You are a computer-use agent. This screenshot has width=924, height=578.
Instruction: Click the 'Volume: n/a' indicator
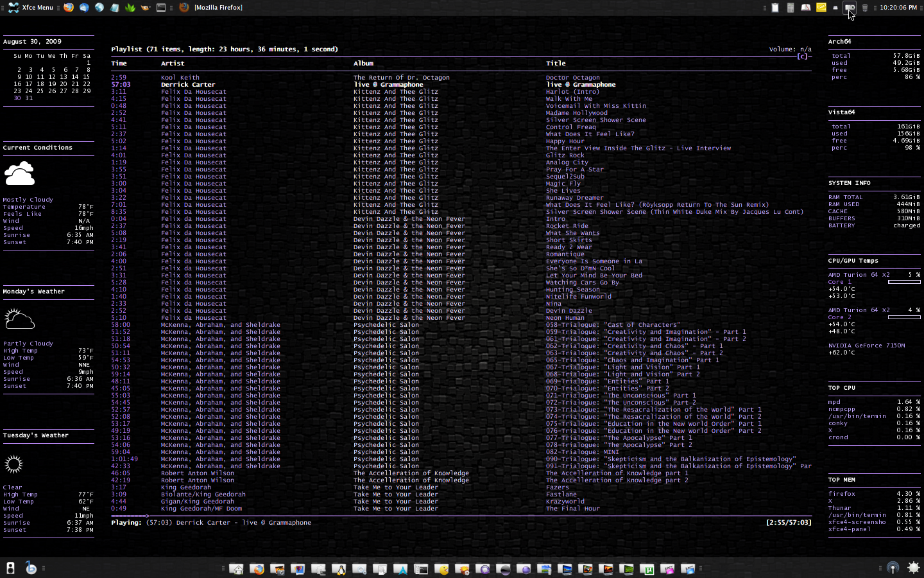[x=791, y=49]
